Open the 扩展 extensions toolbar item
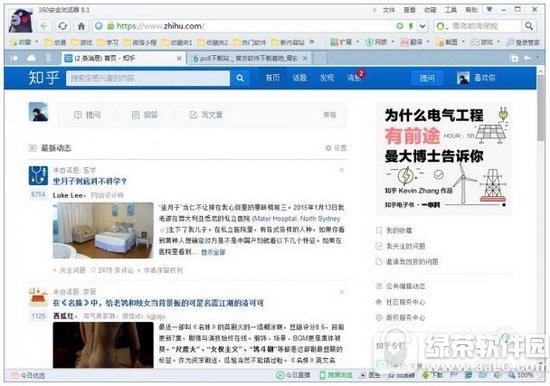Screen dimensions: 550x386 click(x=341, y=42)
